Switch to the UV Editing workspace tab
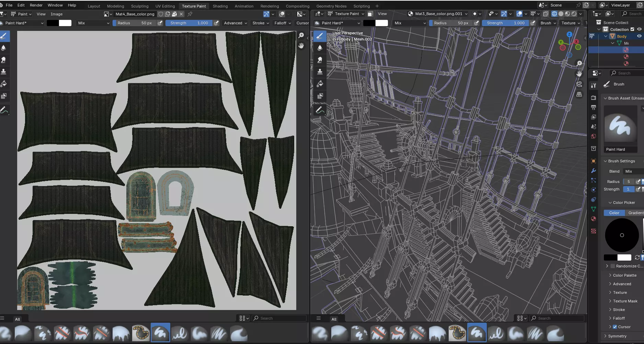Viewport: 644px width, 344px height. 165,6
